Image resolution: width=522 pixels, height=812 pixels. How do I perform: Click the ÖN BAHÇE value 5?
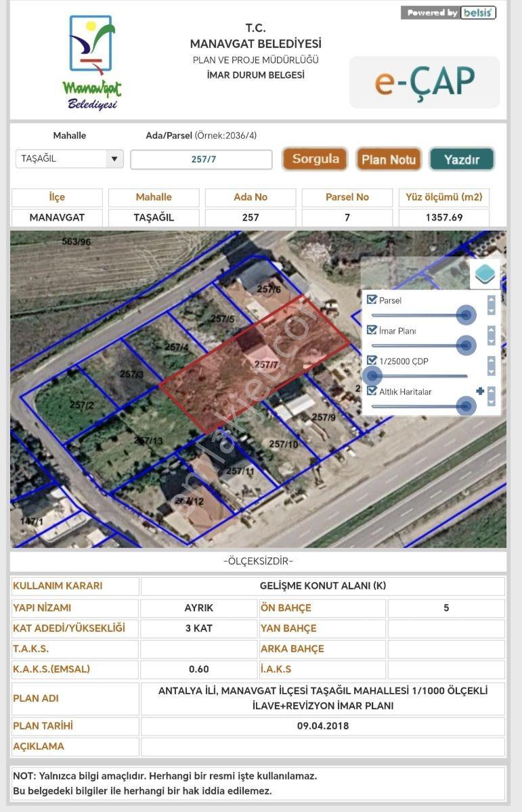tap(446, 608)
